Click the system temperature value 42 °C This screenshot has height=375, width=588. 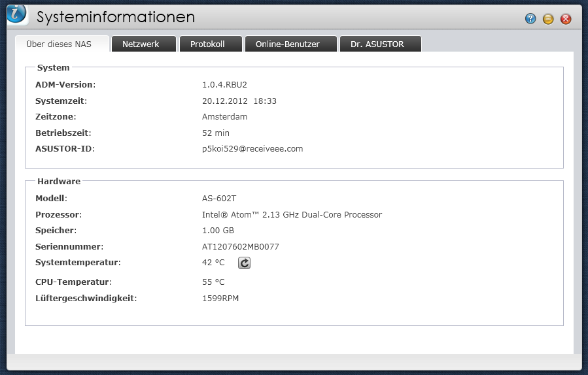[x=213, y=263]
